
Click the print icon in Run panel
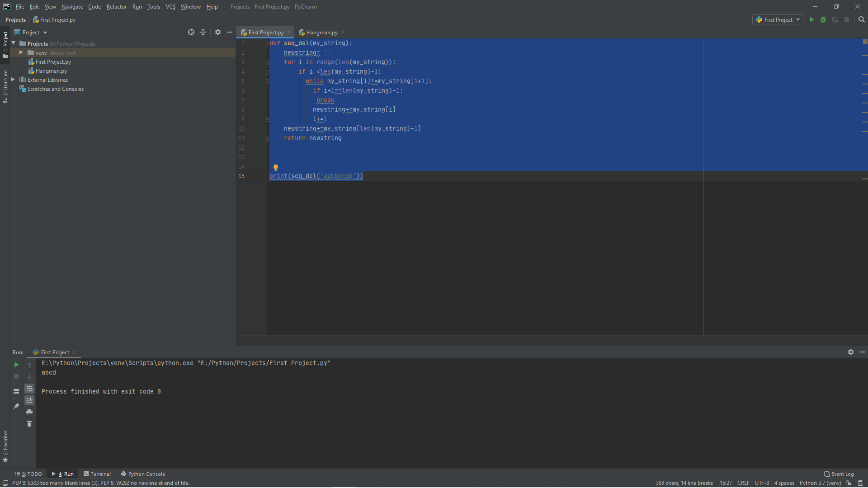[x=29, y=413]
